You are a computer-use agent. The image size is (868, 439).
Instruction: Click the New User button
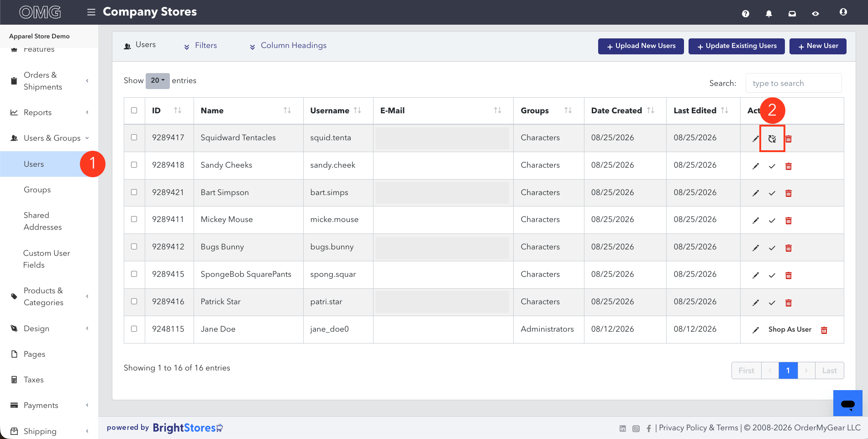pyautogui.click(x=818, y=46)
